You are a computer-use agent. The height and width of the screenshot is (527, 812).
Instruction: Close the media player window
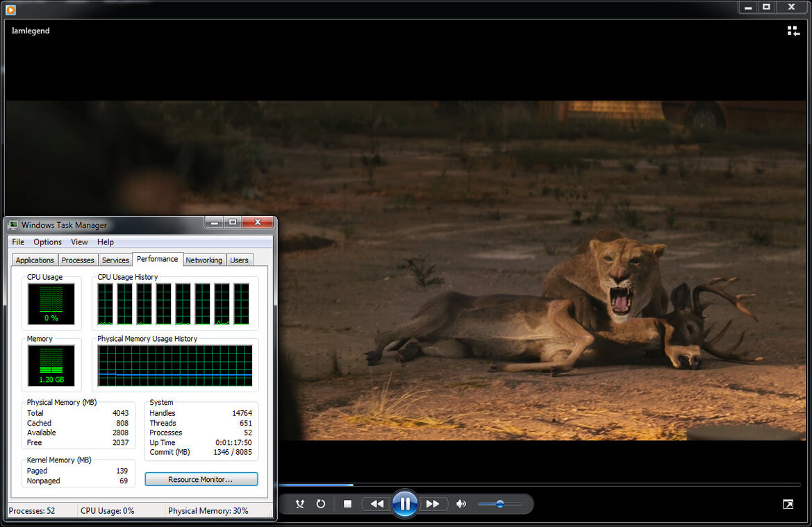(792, 7)
